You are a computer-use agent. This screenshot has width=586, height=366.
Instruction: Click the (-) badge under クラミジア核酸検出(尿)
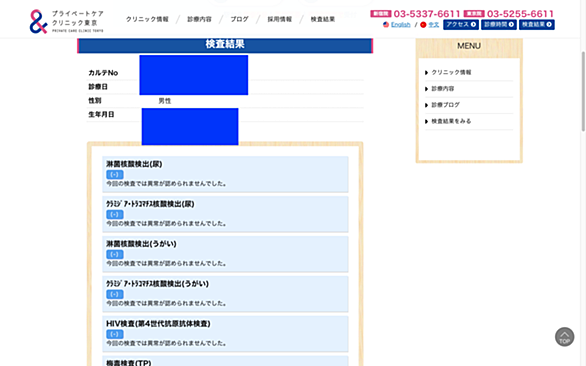[x=115, y=215]
